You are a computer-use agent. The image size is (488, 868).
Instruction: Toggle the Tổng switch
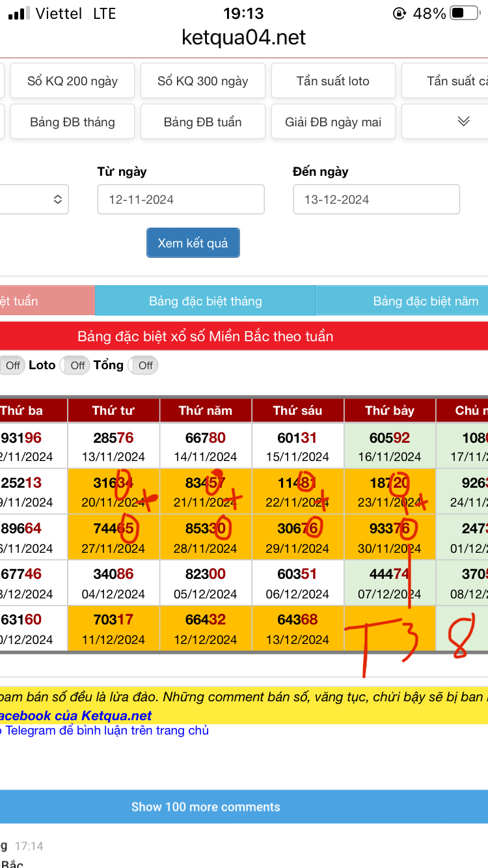tap(141, 365)
